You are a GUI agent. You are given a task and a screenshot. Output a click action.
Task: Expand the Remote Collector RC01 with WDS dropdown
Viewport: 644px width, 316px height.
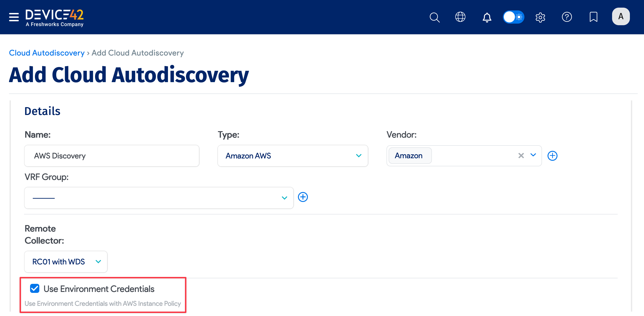(66, 261)
